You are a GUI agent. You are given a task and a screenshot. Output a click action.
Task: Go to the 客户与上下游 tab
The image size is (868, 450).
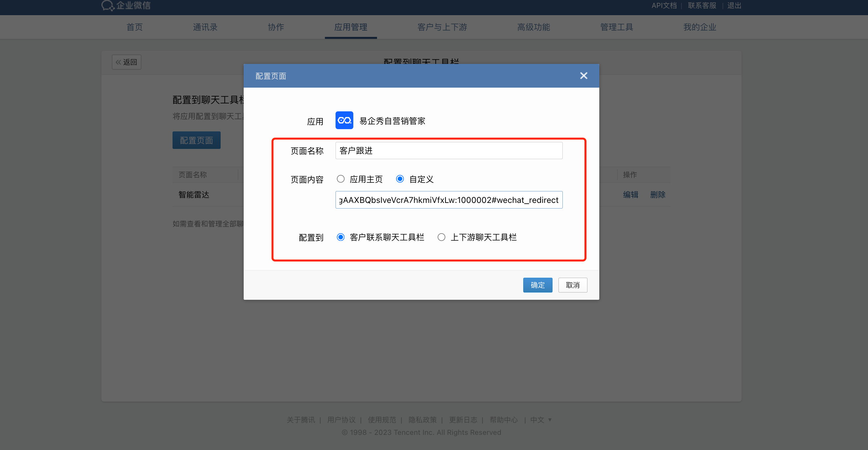tap(442, 27)
